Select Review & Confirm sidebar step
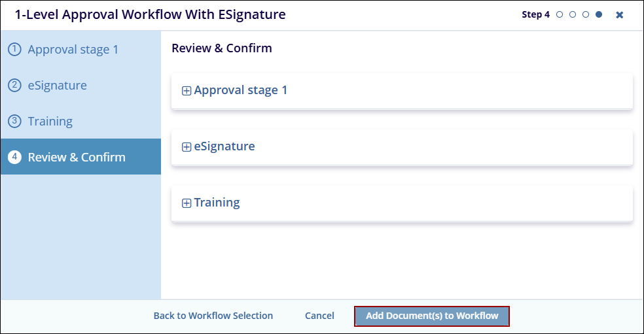The image size is (644, 334). click(77, 158)
